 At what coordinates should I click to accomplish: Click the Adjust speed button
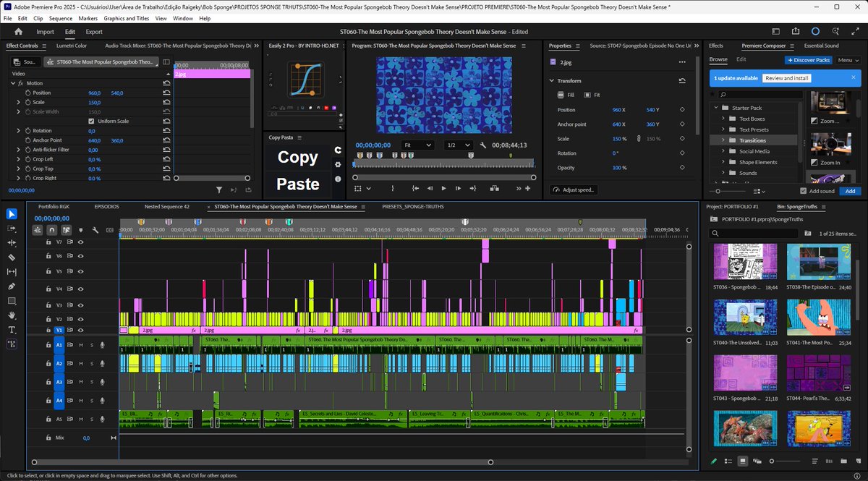(573, 190)
